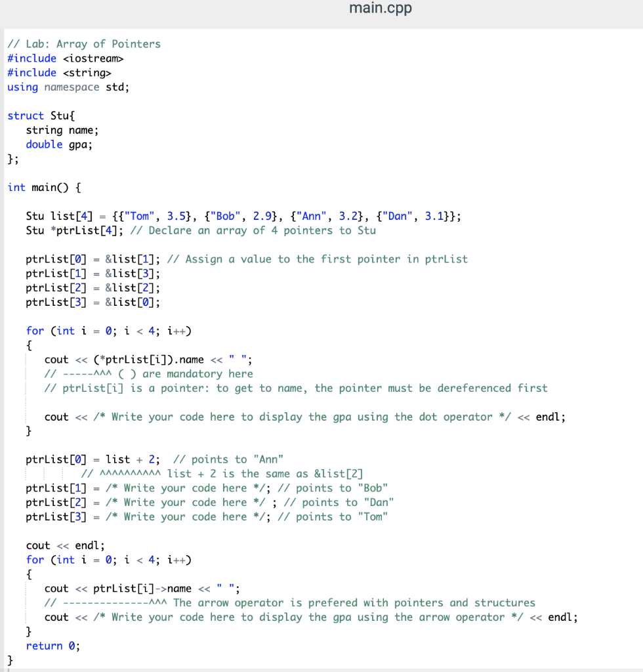Select the main.cpp tab title
The image size is (643, 672).
click(x=381, y=9)
